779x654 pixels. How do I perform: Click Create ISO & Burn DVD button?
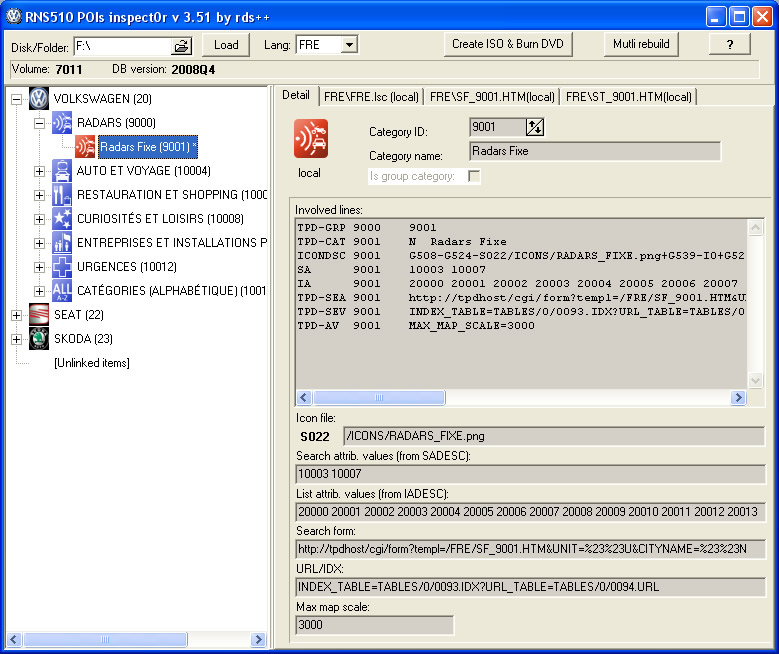click(x=508, y=44)
